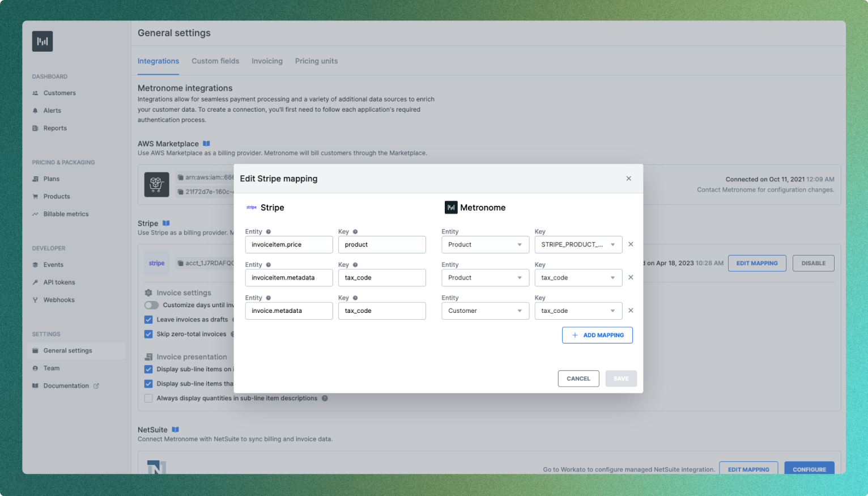Screen dimensions: 868x496
Task: Remove the invoiceitem.price mapping row
Action: click(x=631, y=244)
